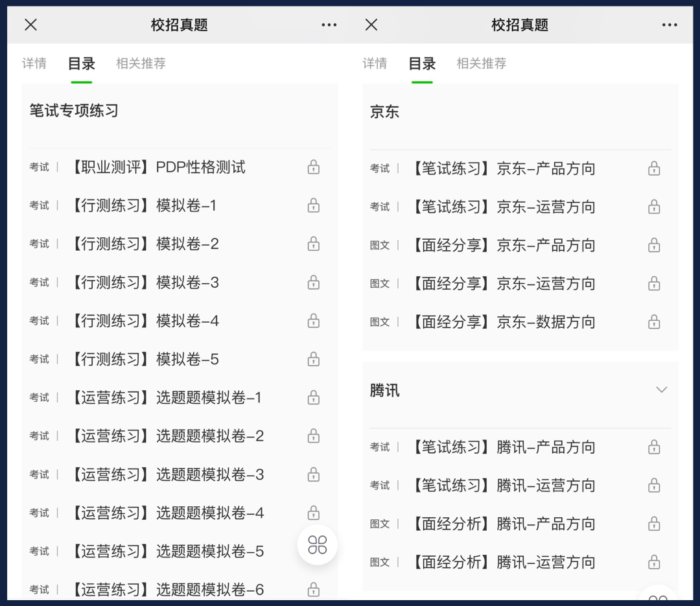Click lock icon beside 【行测练习】模拟卷–1
This screenshot has height=606, width=700.
[314, 205]
